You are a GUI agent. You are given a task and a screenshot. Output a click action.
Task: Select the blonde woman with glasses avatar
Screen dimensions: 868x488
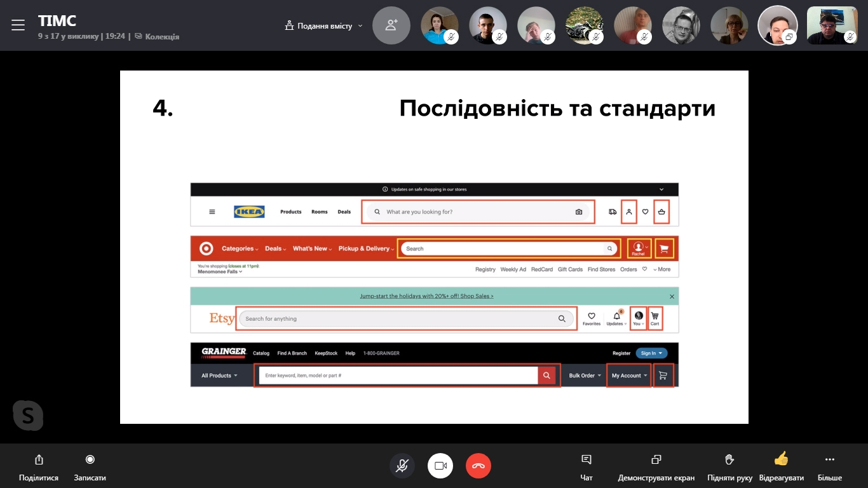point(729,25)
